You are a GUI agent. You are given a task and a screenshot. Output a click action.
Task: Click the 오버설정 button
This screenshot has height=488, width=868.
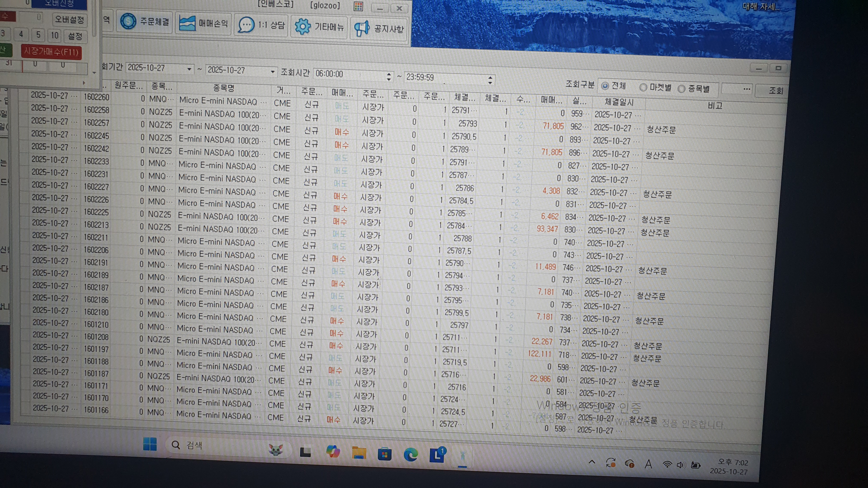(70, 20)
